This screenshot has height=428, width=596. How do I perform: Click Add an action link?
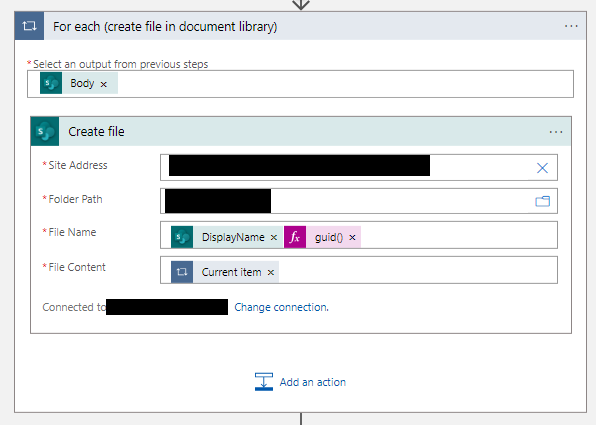coord(313,382)
